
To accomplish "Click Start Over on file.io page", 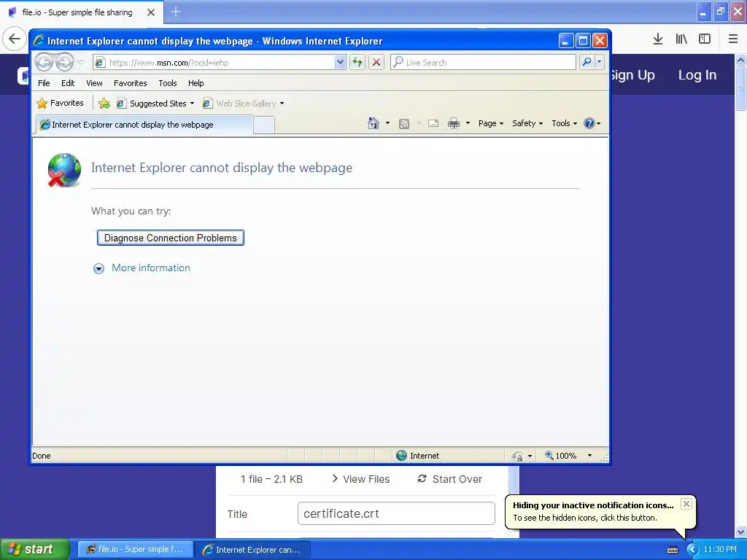I will click(449, 479).
